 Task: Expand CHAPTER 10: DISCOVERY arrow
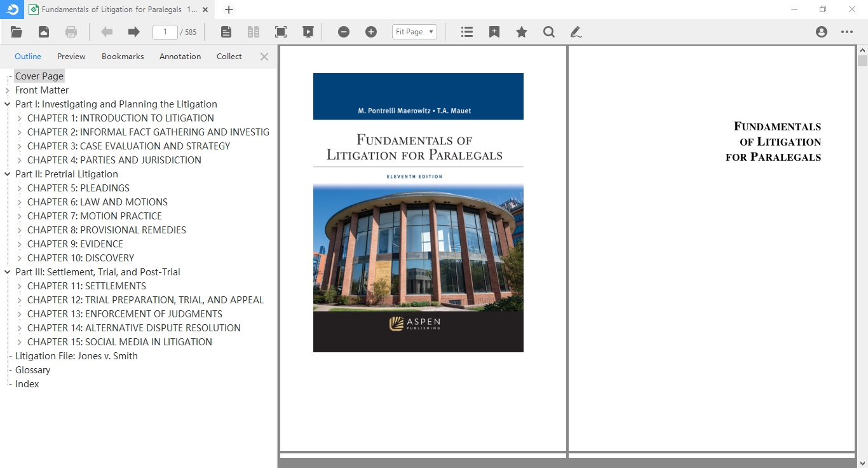[20, 258]
